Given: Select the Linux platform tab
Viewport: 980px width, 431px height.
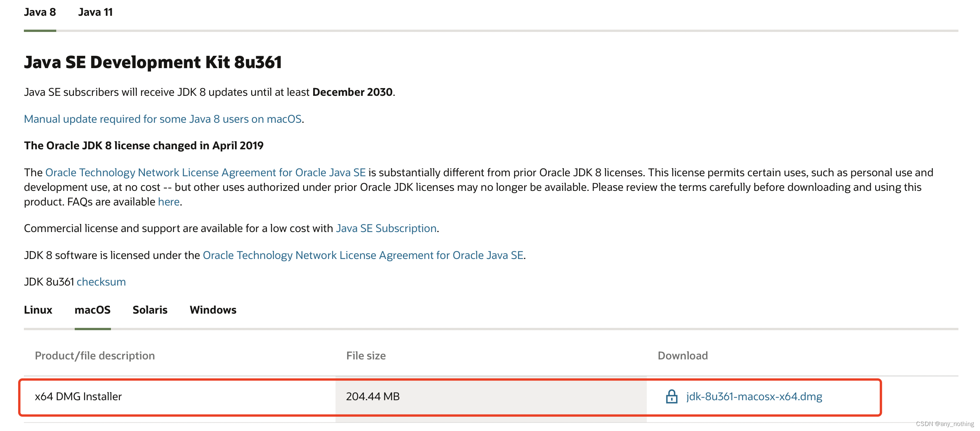Looking at the screenshot, I should pos(38,310).
